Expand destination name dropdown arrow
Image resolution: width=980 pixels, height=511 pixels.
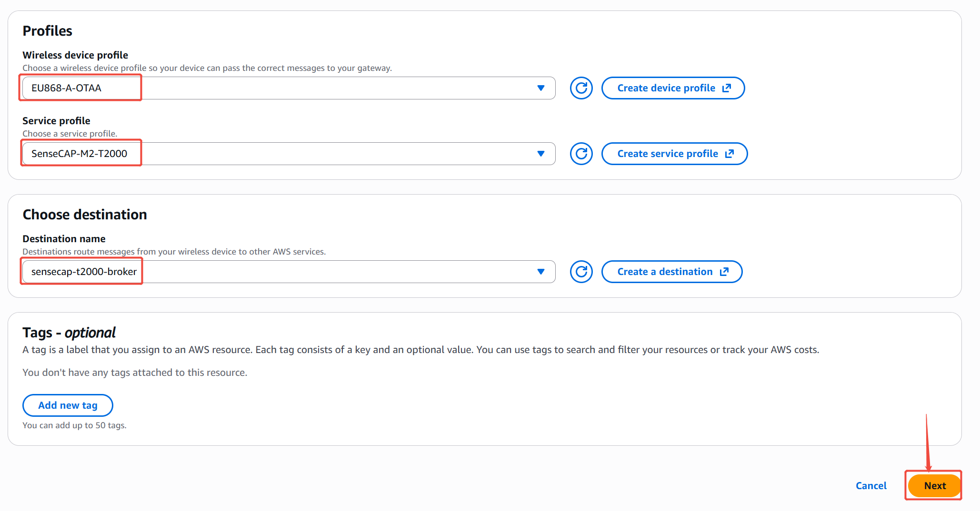coord(540,272)
